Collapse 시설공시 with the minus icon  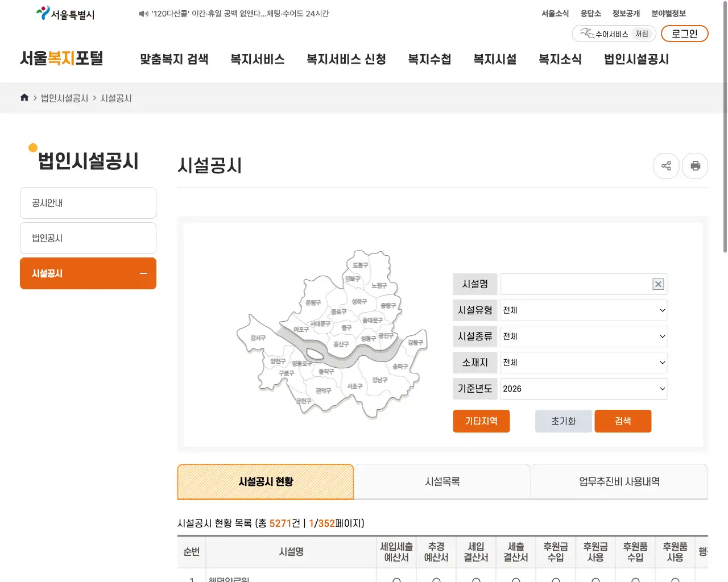[143, 273]
